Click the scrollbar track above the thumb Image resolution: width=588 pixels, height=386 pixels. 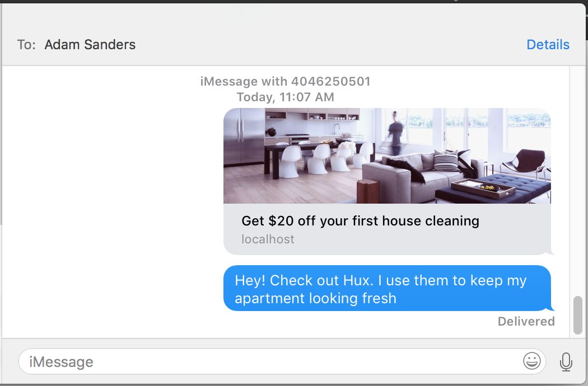(x=578, y=180)
